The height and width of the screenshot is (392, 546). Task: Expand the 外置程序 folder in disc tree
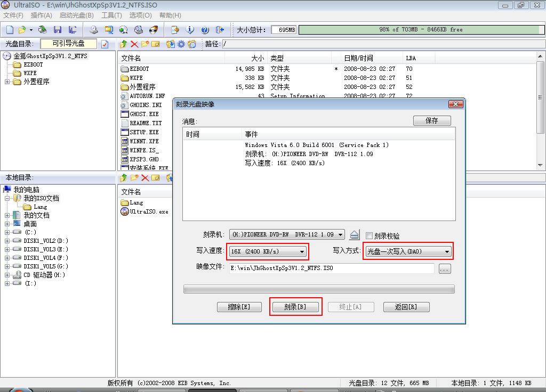coord(7,81)
